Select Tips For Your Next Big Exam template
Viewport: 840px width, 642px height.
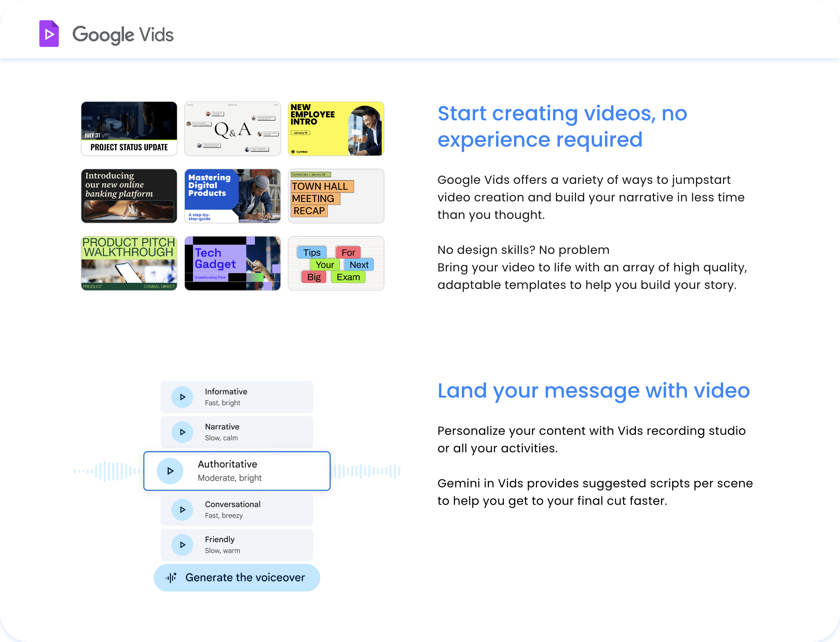tap(336, 263)
